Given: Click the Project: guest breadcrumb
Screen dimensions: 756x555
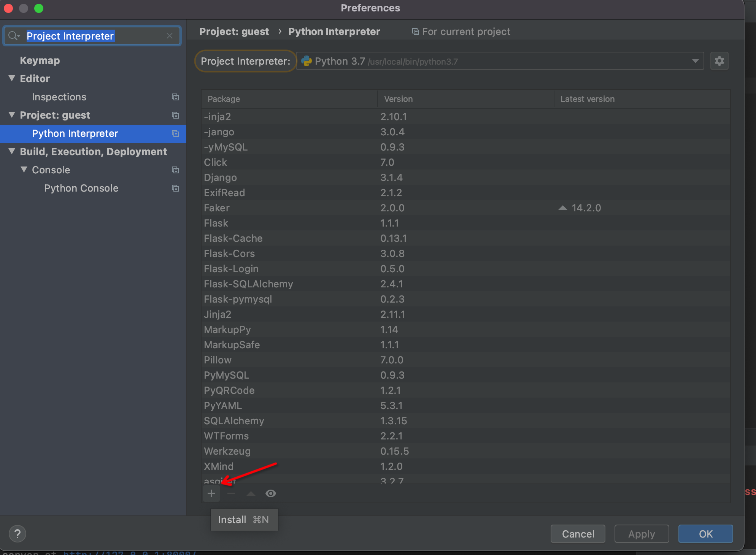Looking at the screenshot, I should coord(234,32).
